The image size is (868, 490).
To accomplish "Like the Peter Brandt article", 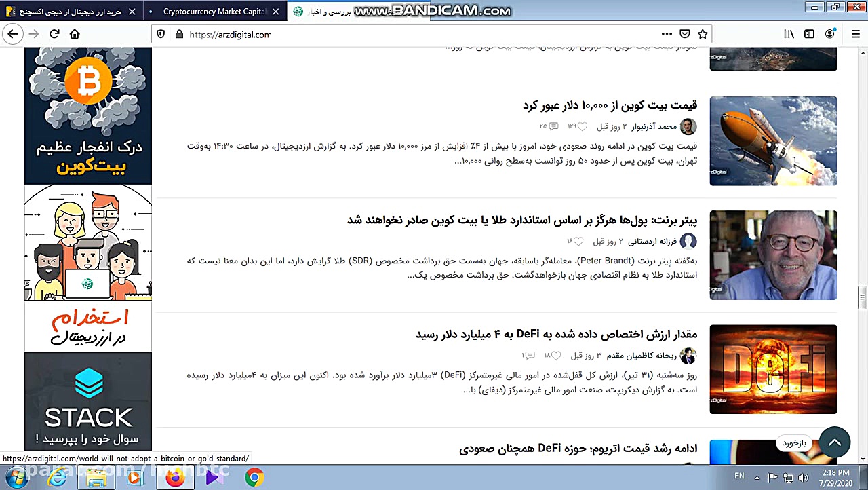I will [580, 242].
